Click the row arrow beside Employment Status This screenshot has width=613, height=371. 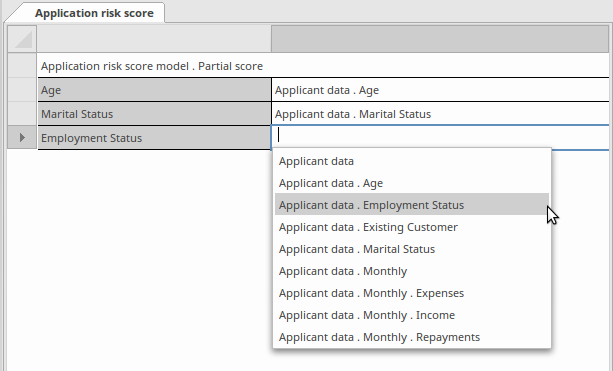coord(22,138)
